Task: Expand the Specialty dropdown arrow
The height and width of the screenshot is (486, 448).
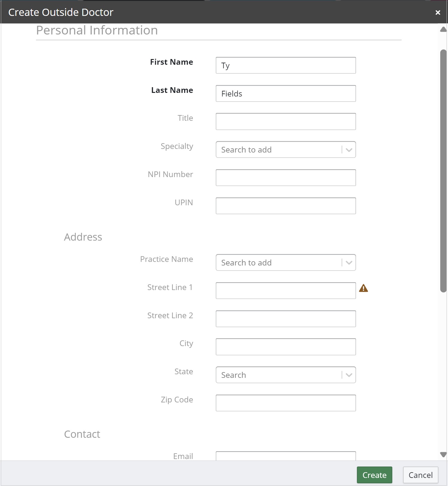Action: [x=349, y=150]
